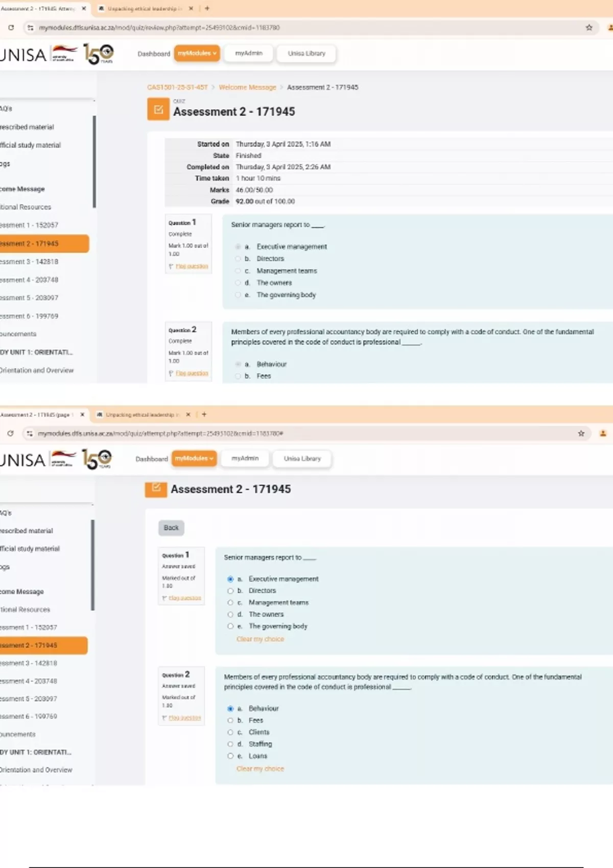Switch to the 'Unpacking ethical leadership' tab in lower window
The width and height of the screenshot is (613, 868).
[139, 415]
